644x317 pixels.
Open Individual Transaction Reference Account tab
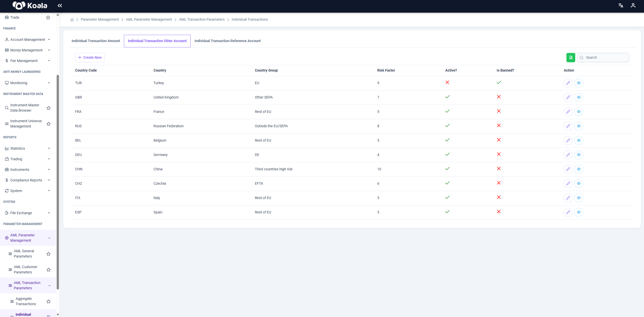pos(227,41)
